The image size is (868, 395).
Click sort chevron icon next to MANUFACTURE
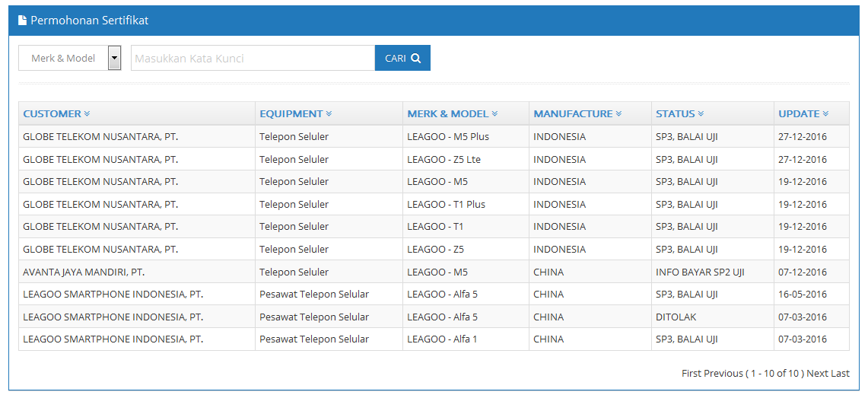pyautogui.click(x=619, y=113)
